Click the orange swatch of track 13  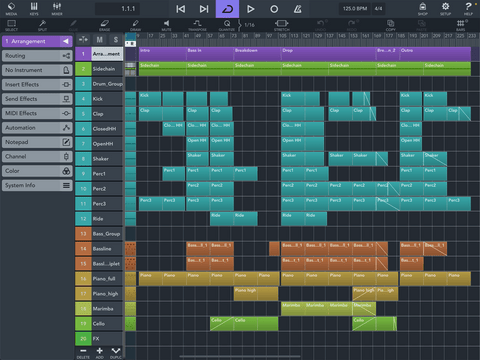point(83,234)
